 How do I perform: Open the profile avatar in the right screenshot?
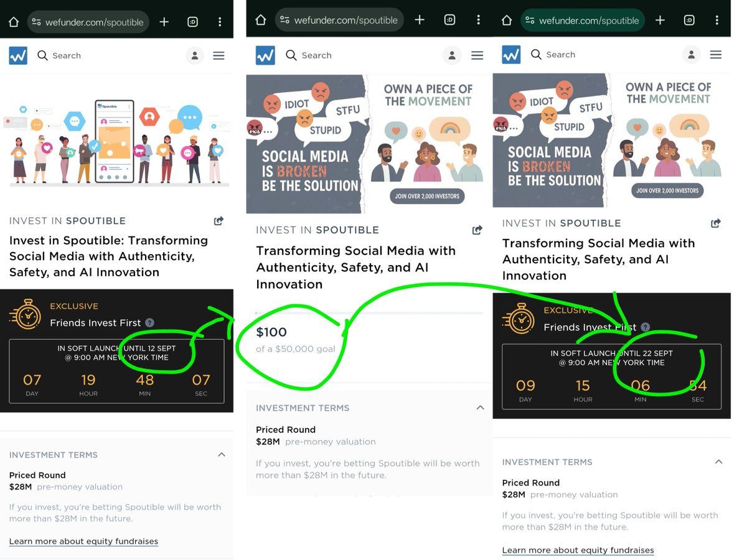[691, 54]
